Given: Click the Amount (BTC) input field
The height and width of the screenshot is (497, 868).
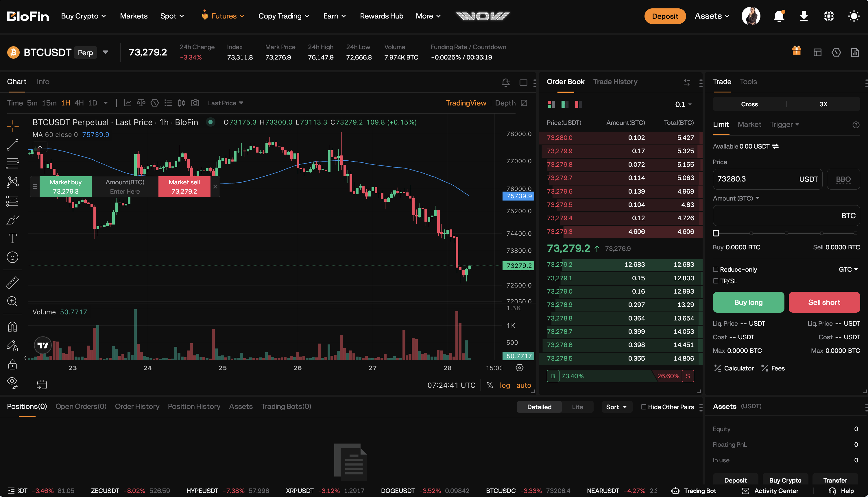Looking at the screenshot, I should [x=786, y=215].
